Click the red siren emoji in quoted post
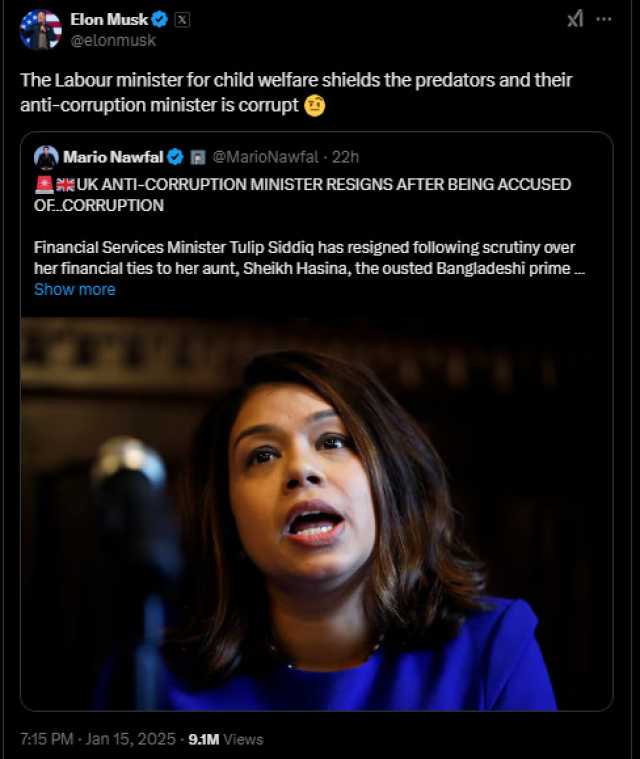 point(44,184)
